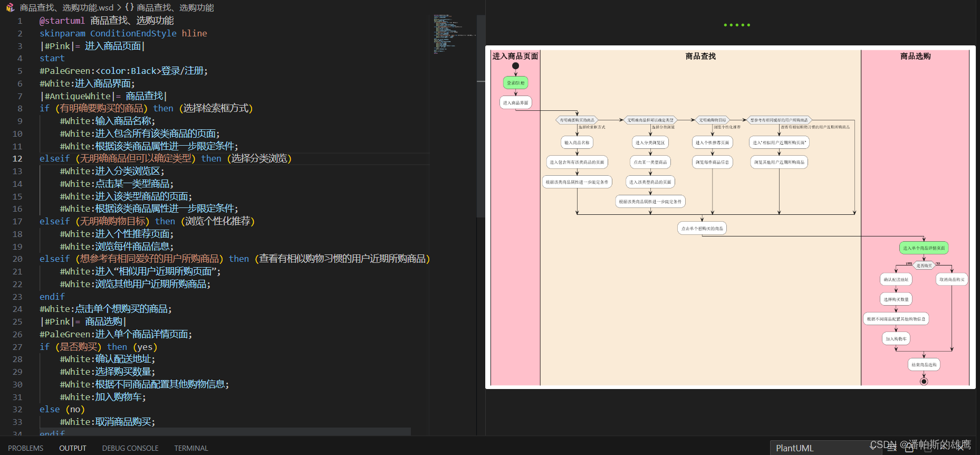Click the breadcrumb symbol 商品查找、选购功能 after the braces
Viewport: 980px width, 455px height.
coord(175,7)
